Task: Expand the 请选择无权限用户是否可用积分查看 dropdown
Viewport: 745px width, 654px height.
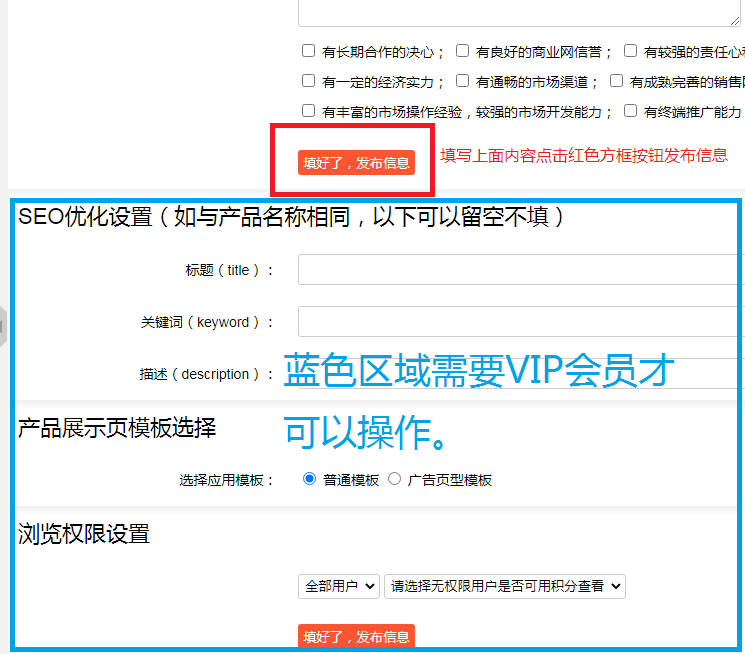Action: pos(504,586)
